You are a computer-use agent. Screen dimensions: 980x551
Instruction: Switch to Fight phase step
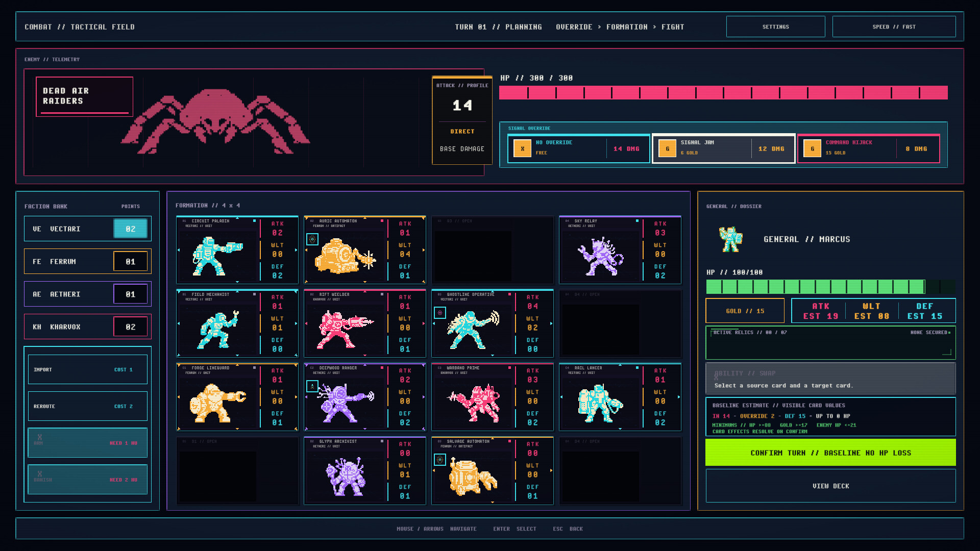[x=673, y=27]
